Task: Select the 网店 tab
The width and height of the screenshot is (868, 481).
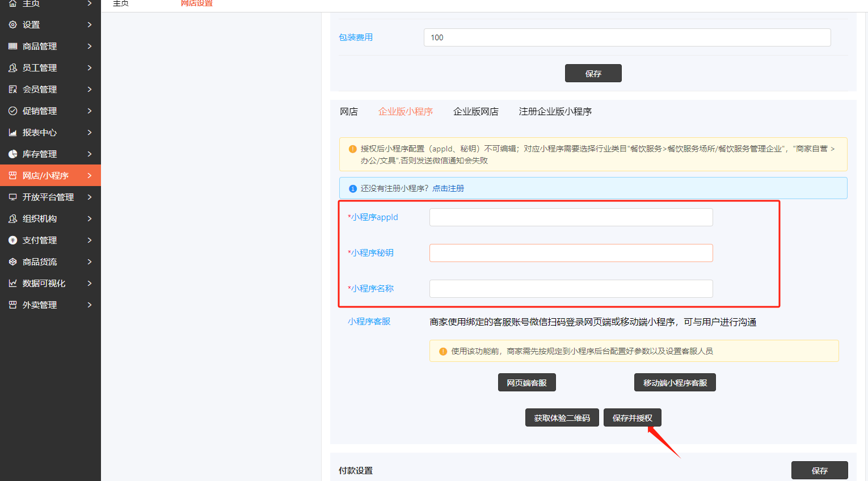Action: 348,112
